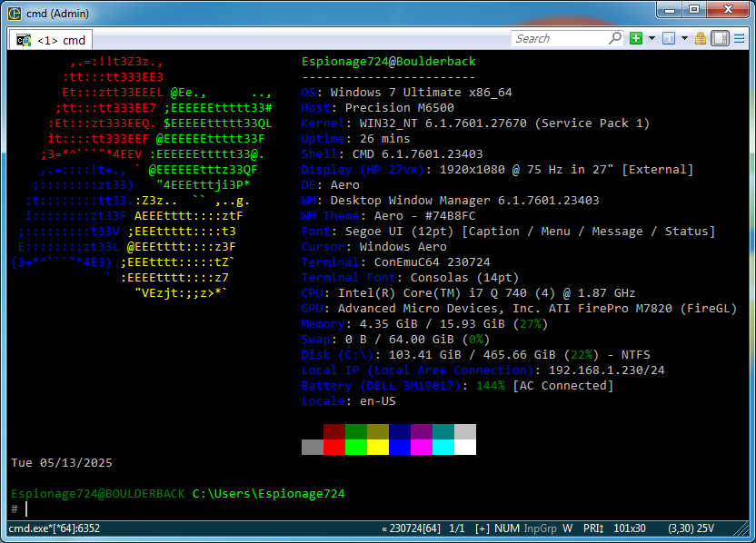Click the green new console plus icon
Image resolution: width=756 pixels, height=543 pixels.
point(636,38)
